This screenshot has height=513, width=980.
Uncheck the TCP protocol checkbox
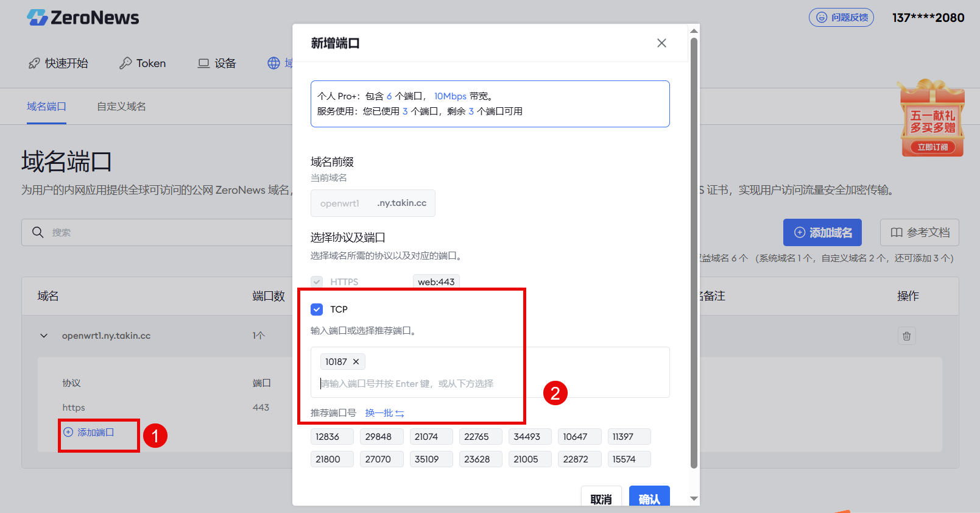click(317, 310)
